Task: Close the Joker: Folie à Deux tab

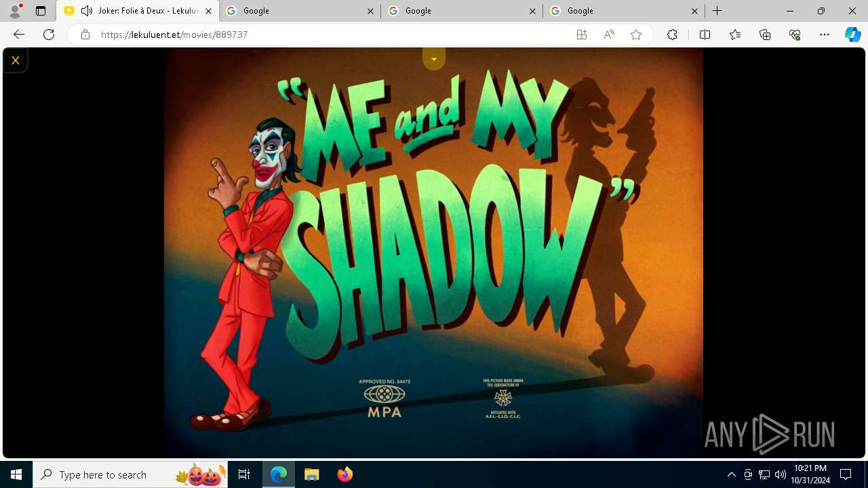Action: 209,11
